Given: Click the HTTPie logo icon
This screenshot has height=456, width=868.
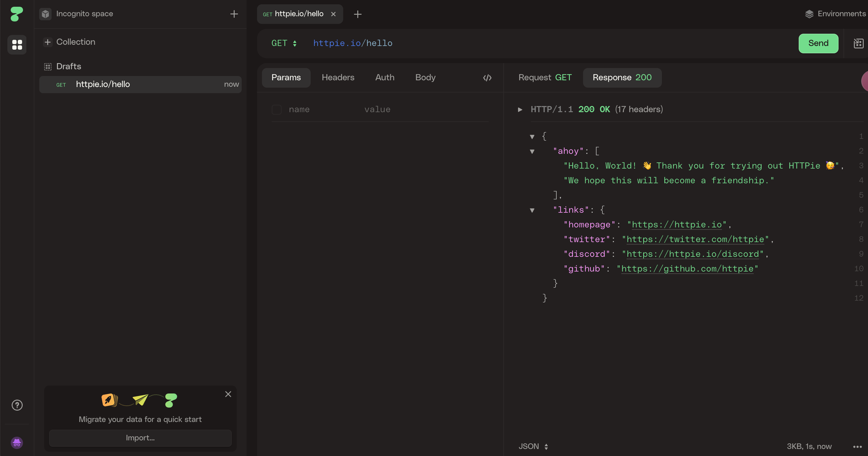Looking at the screenshot, I should coord(17,14).
